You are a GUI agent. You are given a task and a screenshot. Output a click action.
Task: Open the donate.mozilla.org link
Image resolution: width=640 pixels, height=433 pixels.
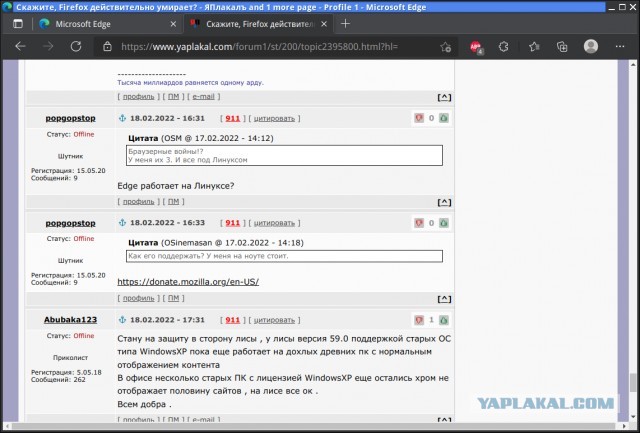coord(188,282)
